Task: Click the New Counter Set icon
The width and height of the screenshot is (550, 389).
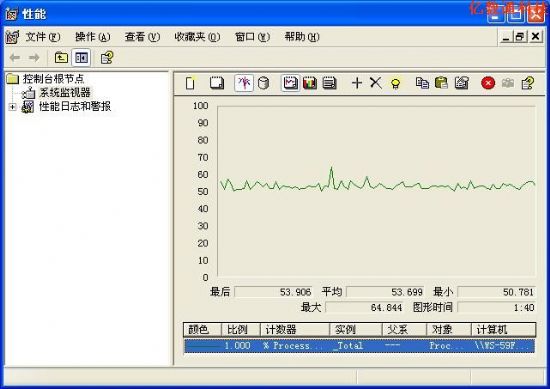Action: coord(190,83)
